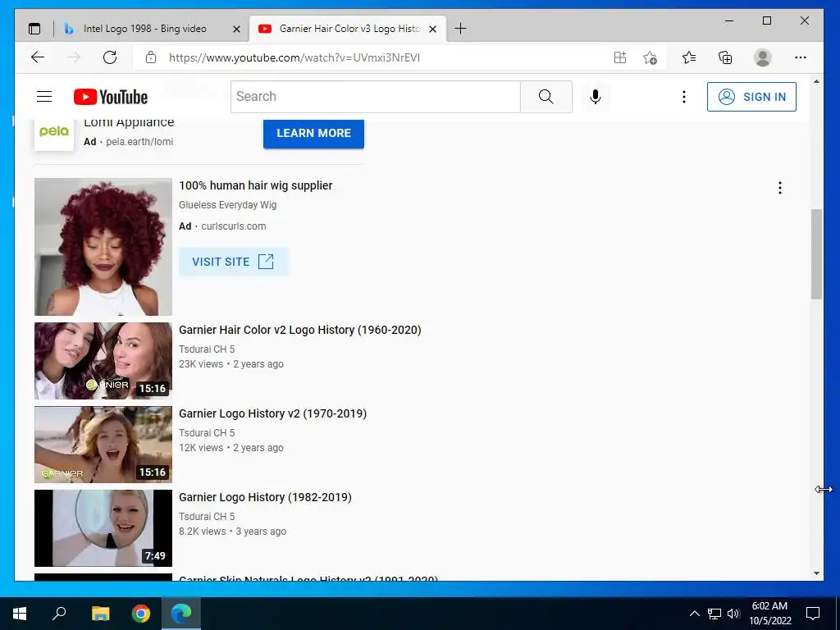Open a new browser tab
The height and width of the screenshot is (630, 840).
click(x=460, y=29)
